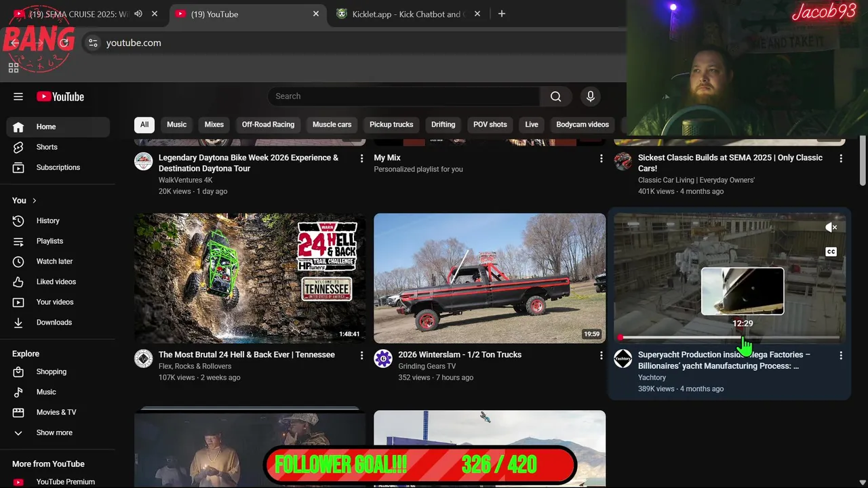The image size is (868, 488).
Task: Select the Mixes filter chip
Action: coord(214,125)
